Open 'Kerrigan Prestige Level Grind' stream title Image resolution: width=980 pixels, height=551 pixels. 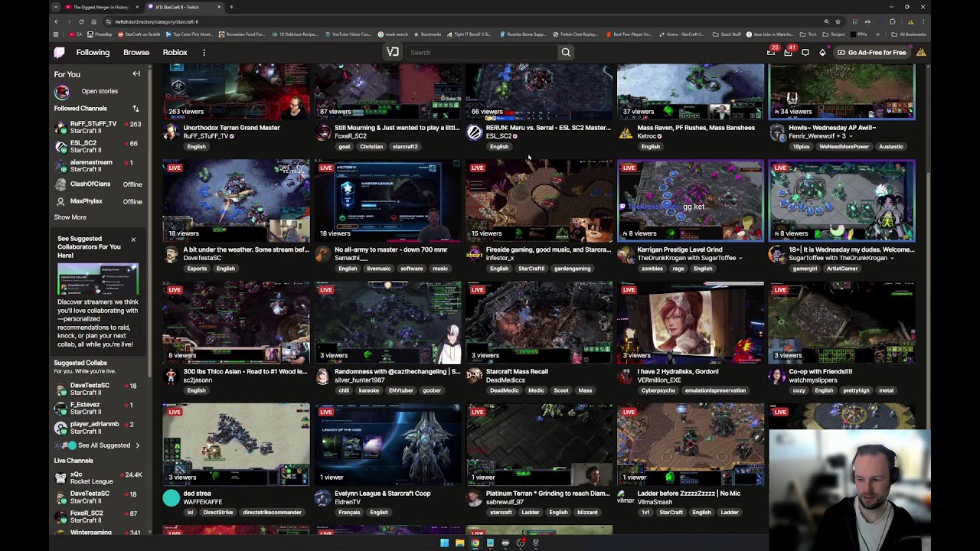pos(680,249)
